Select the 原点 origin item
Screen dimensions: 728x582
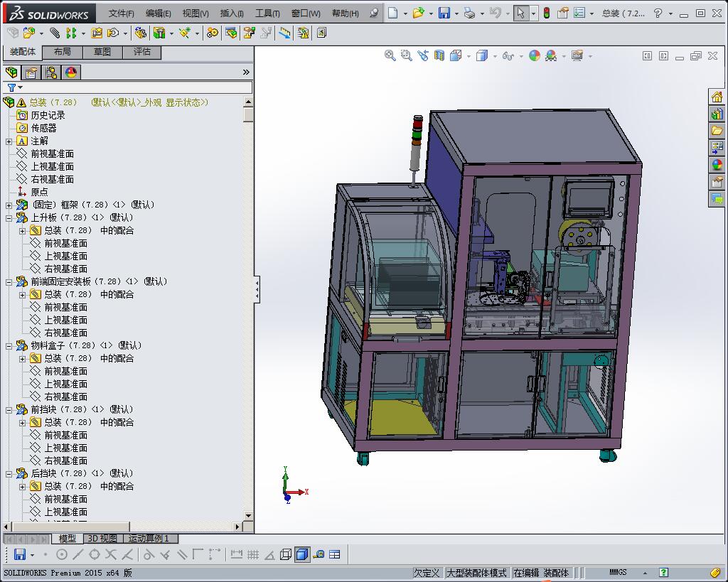[33, 192]
